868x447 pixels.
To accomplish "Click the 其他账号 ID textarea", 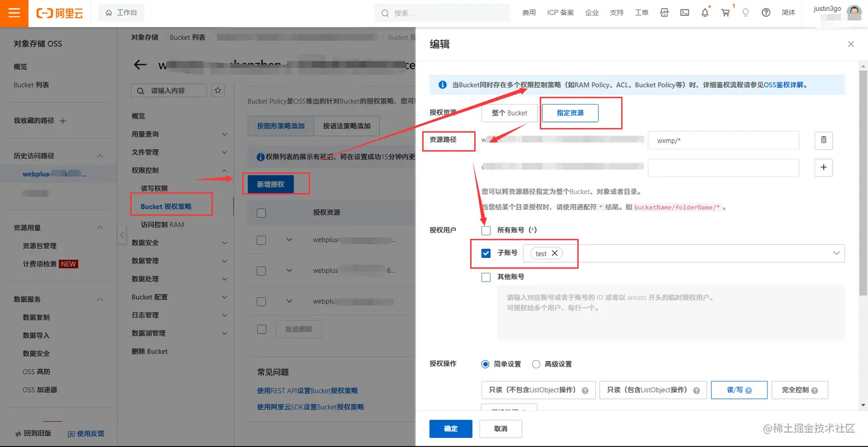I will [x=671, y=313].
